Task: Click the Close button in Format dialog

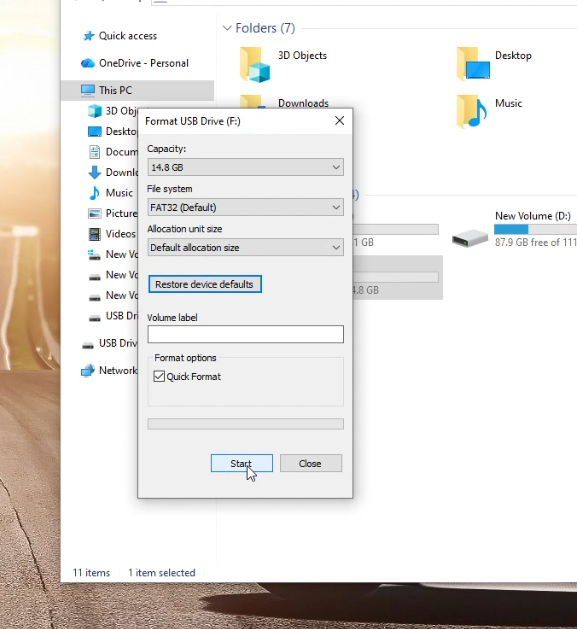Action: (x=311, y=463)
